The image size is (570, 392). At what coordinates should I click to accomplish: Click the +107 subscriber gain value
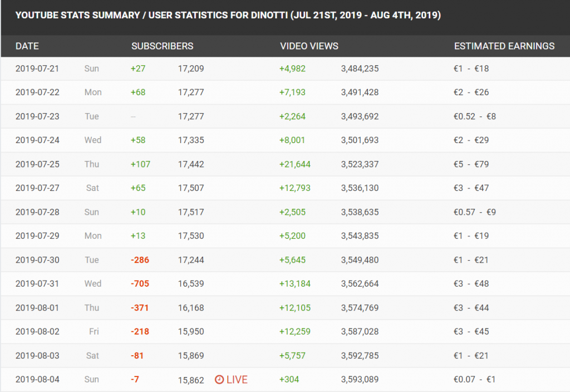[x=140, y=164]
